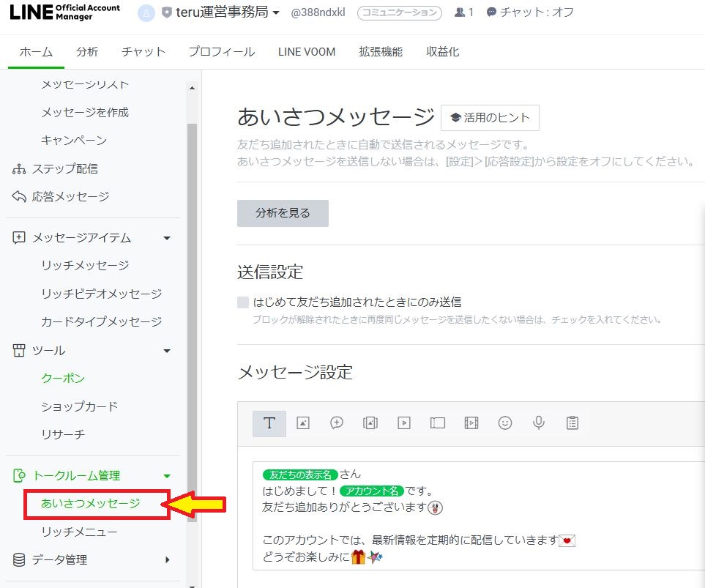Select the microphone voice message icon
Image resolution: width=705 pixels, height=588 pixels.
tap(539, 423)
